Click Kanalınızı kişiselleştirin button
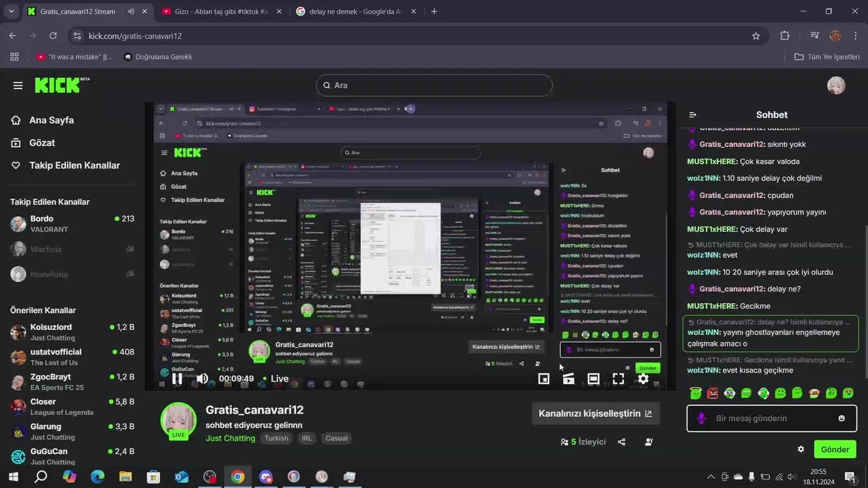The width and height of the screenshot is (868, 488). [595, 413]
